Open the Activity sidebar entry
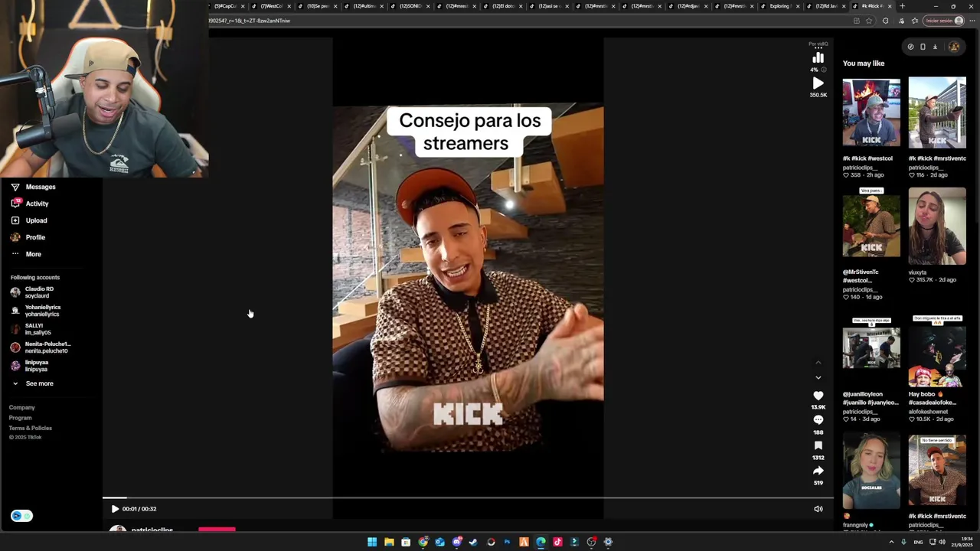The image size is (980, 551). pyautogui.click(x=30, y=204)
